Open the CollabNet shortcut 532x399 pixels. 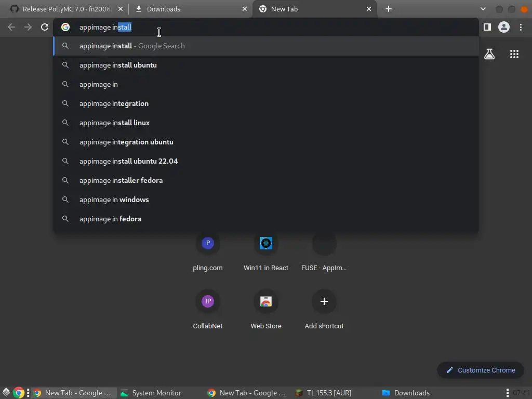tap(208, 310)
